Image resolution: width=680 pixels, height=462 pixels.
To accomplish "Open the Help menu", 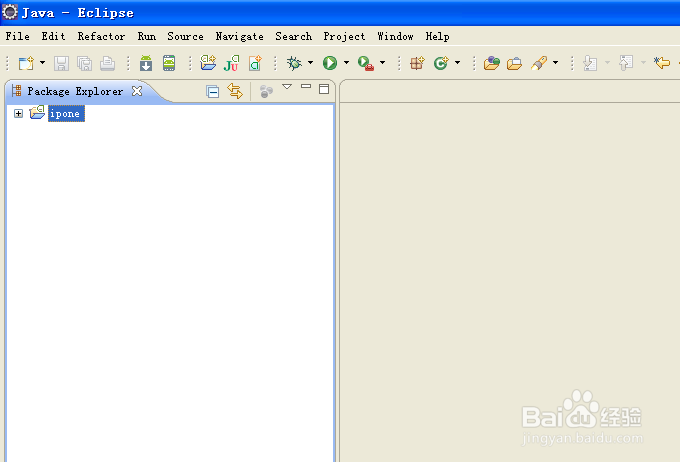I will 437,36.
